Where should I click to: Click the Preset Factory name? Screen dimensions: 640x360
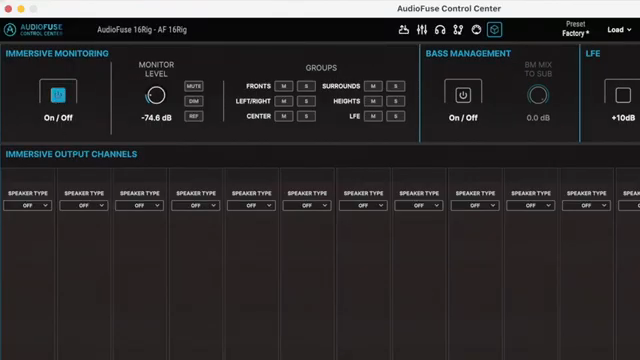(x=576, y=33)
